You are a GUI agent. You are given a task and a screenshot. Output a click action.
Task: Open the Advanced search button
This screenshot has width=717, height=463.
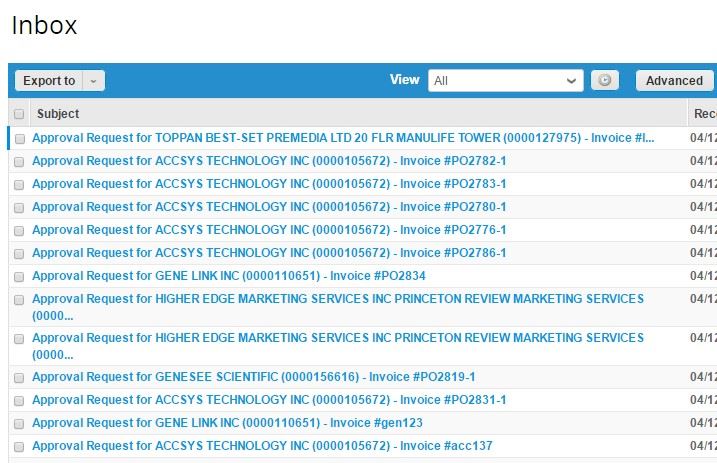click(674, 81)
